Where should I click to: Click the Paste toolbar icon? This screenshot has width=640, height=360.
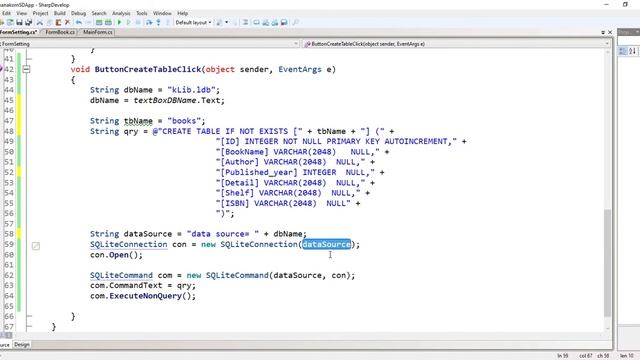tap(58, 22)
